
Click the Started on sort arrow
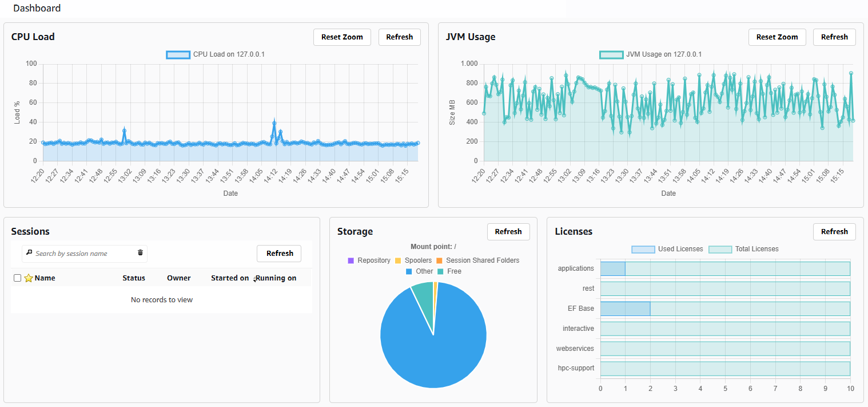pyautogui.click(x=254, y=279)
